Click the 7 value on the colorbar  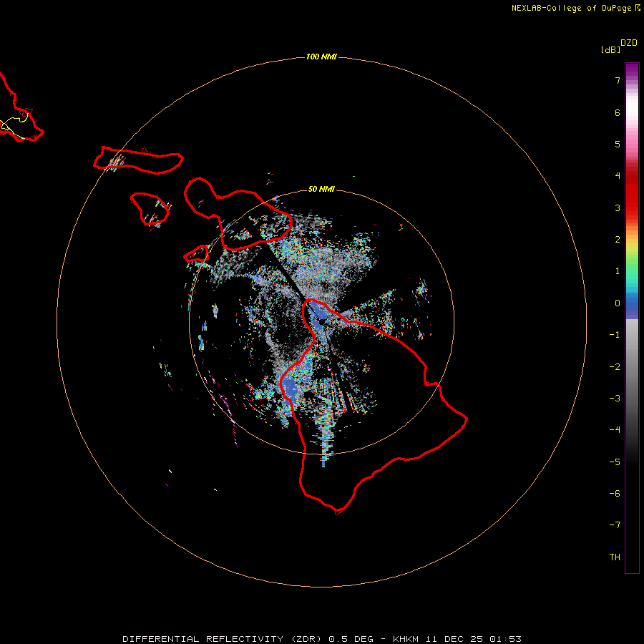[618, 80]
